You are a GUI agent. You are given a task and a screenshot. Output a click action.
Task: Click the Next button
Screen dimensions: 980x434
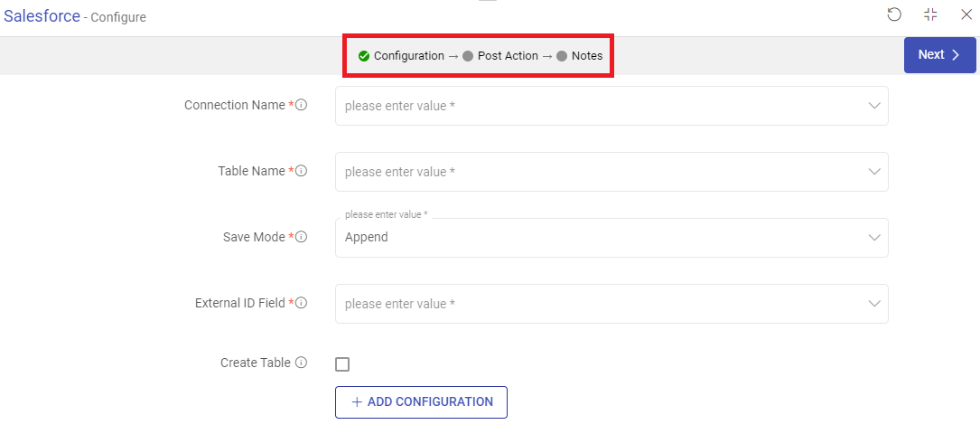[939, 55]
